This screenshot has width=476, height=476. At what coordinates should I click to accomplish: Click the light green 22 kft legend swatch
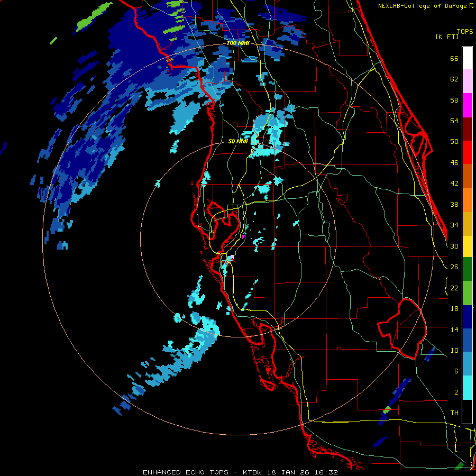(467, 293)
